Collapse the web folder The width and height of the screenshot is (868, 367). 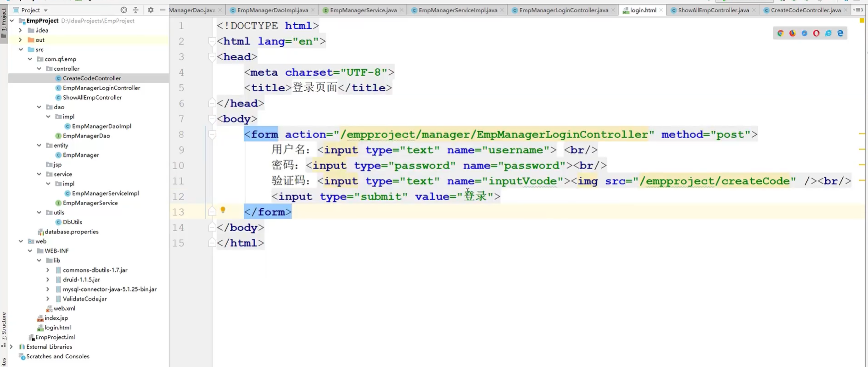pos(21,241)
